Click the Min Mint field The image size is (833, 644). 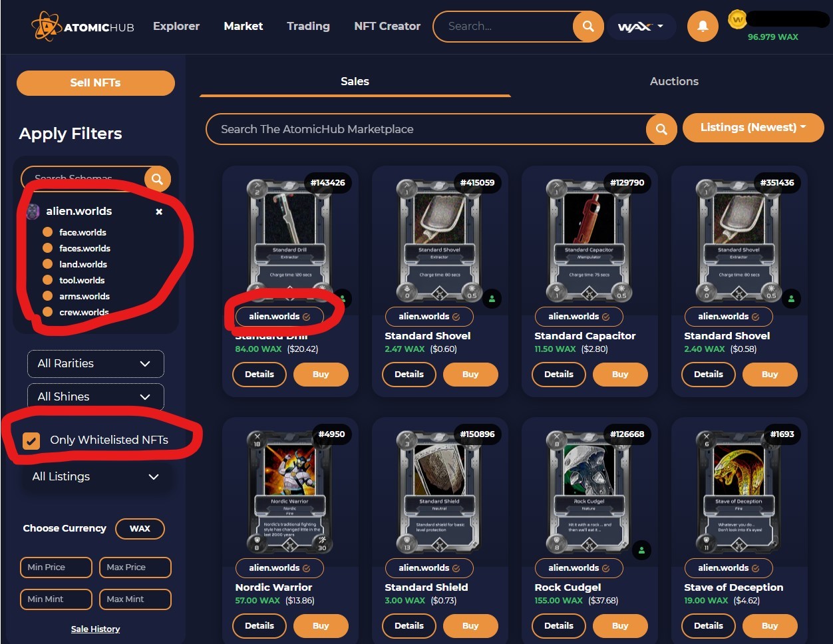click(x=56, y=599)
